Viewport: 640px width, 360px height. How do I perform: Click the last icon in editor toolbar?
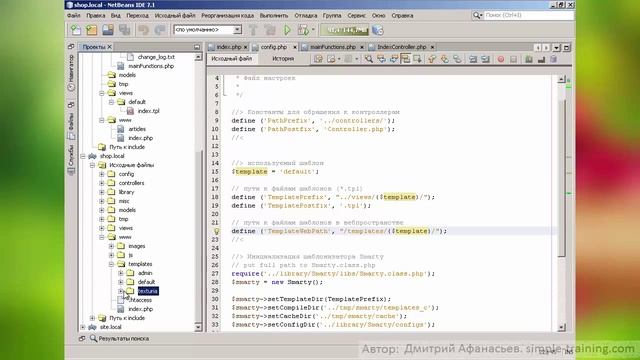(553, 59)
